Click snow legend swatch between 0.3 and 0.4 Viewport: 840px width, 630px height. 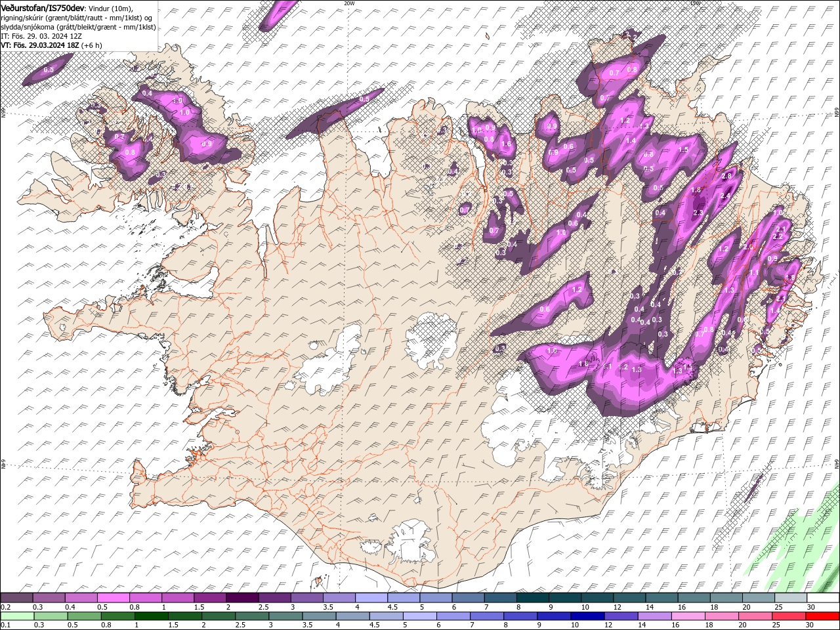(x=49, y=598)
